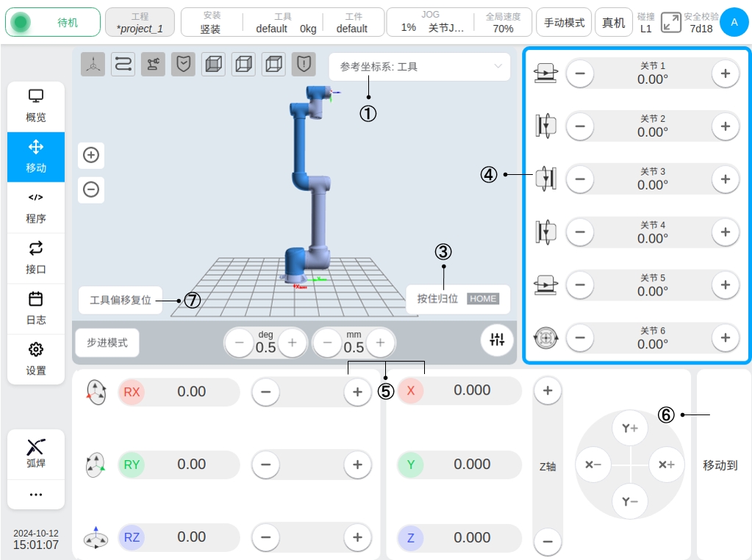Toggle the trajectory path display icon

123,65
